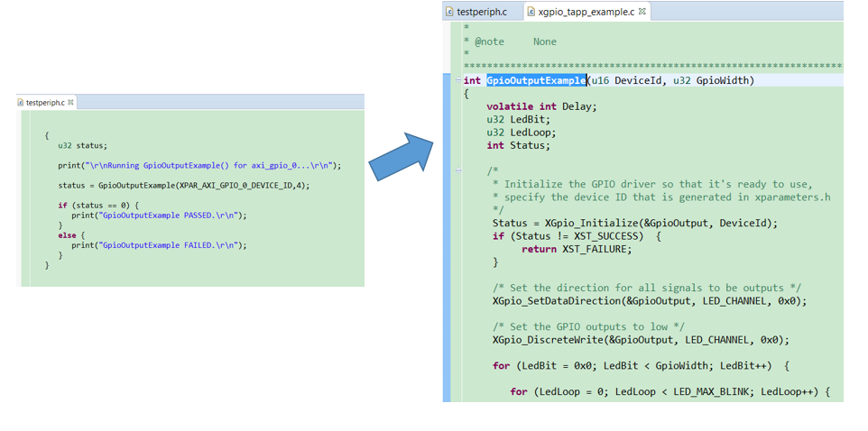Viewport: 868px width, 431px height.
Task: Click the XGpio_Initialize call line
Action: (x=635, y=224)
